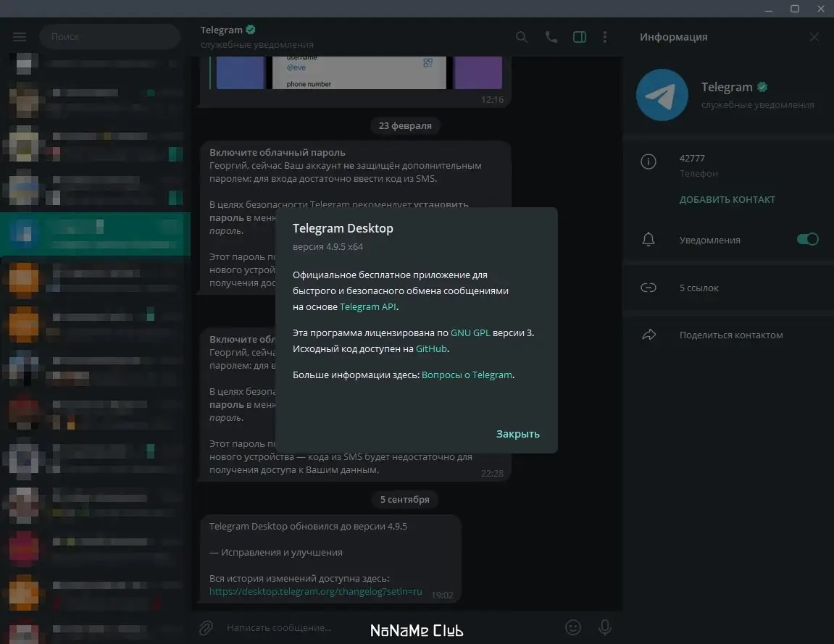Open the emoji picker smiley icon
This screenshot has height=644, width=834.
573,627
